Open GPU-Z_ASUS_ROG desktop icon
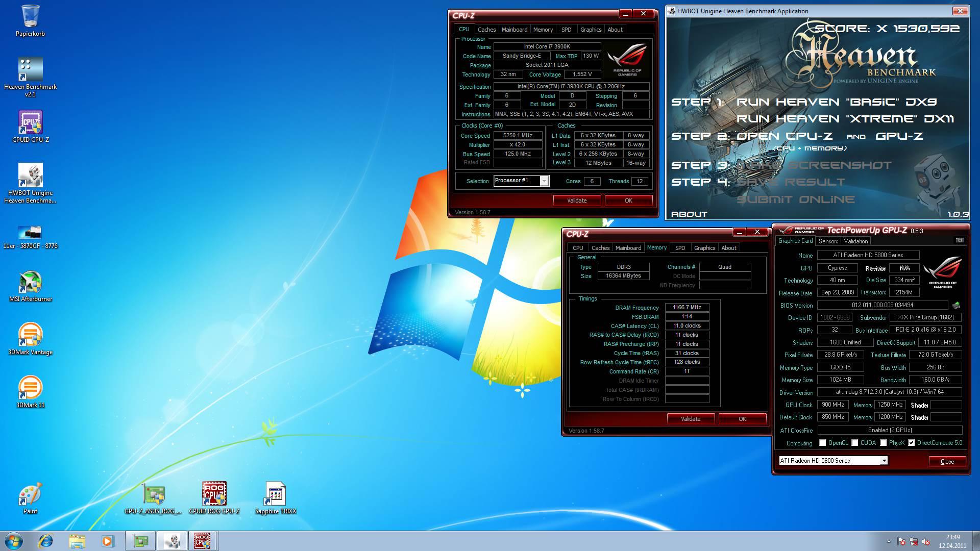 (153, 498)
